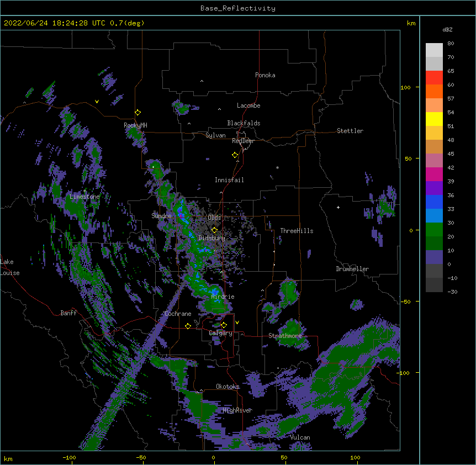The image size is (476, 465).
Task: Click the -100 tick on the bottom axis
Action: click(69, 457)
